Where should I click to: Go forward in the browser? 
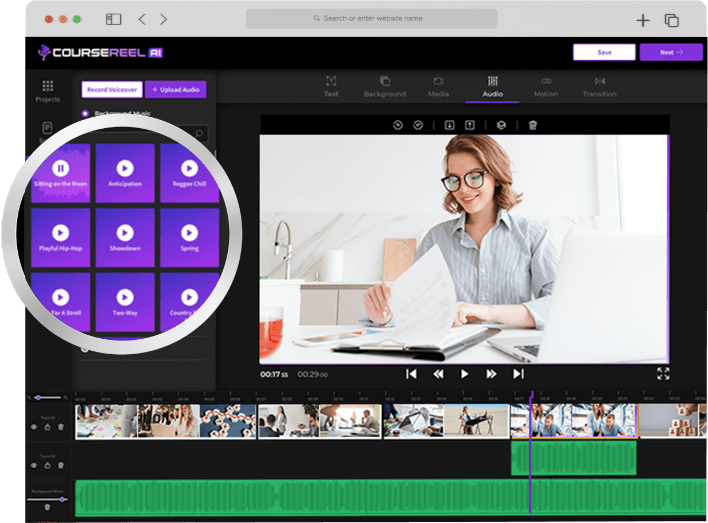(x=163, y=19)
